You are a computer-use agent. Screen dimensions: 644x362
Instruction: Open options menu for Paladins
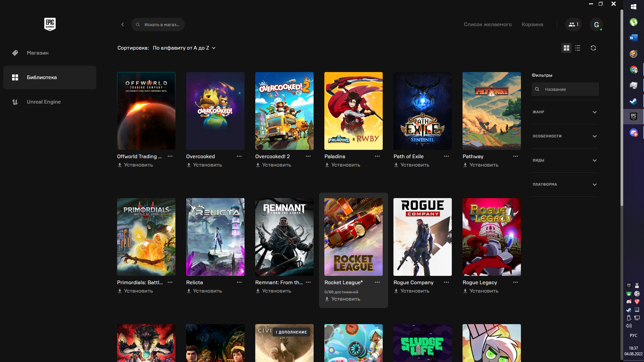tap(377, 157)
